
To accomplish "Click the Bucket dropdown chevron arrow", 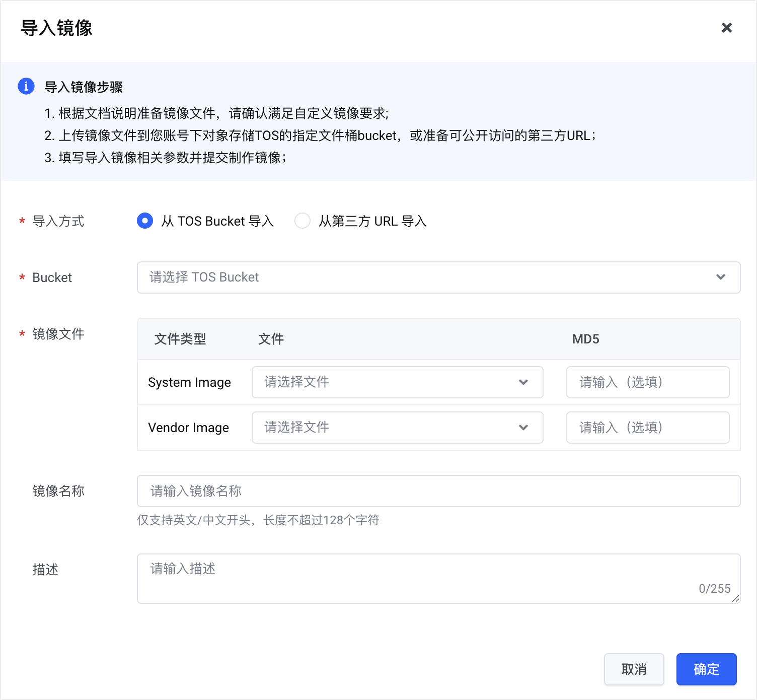I will (720, 277).
